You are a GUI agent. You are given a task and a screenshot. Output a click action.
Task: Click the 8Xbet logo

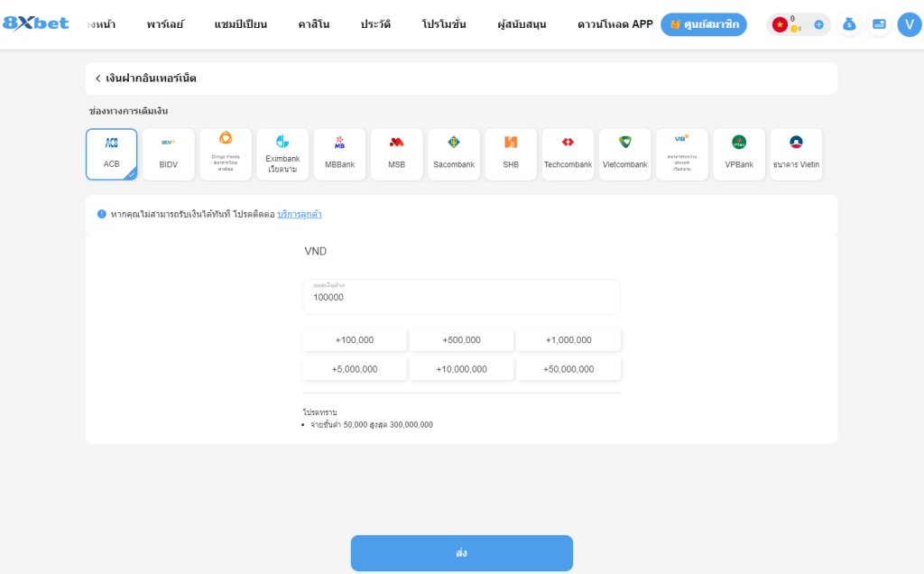click(36, 23)
